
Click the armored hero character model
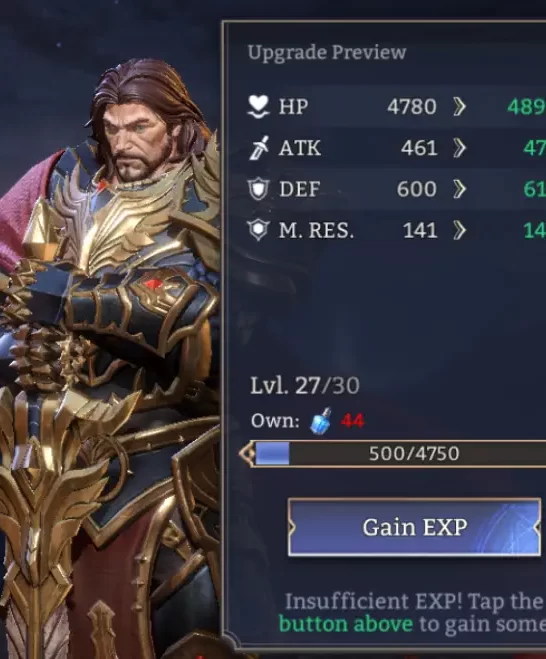(x=109, y=357)
